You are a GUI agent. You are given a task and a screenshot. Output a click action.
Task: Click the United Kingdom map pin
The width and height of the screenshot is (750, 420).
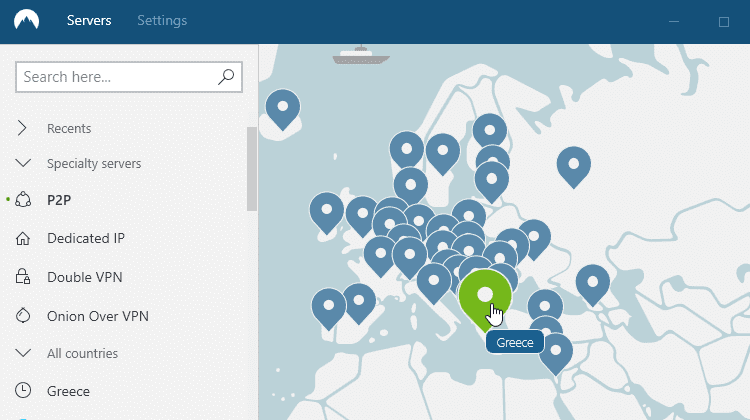(x=362, y=215)
